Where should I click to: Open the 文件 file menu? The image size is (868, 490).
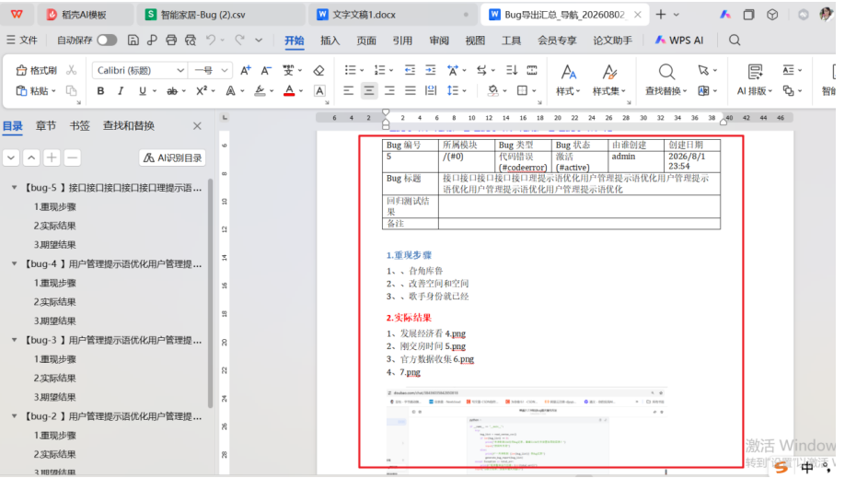22,40
